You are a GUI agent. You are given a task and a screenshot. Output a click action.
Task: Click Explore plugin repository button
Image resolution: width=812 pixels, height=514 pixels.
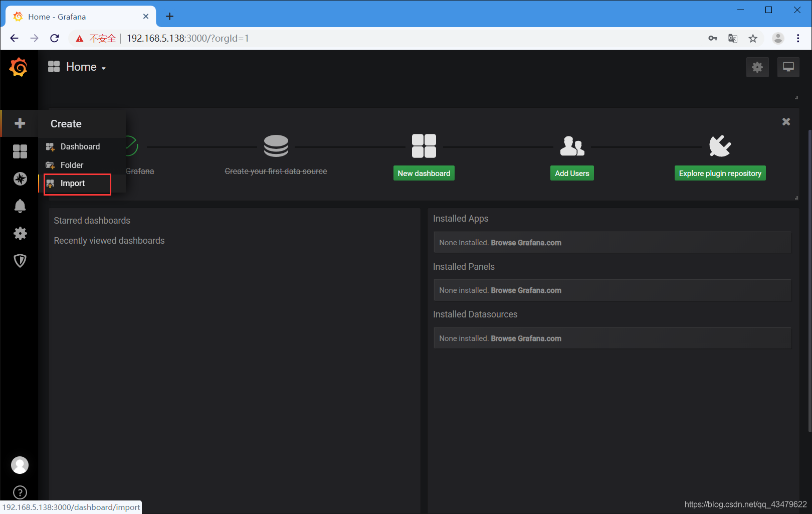tap(720, 173)
